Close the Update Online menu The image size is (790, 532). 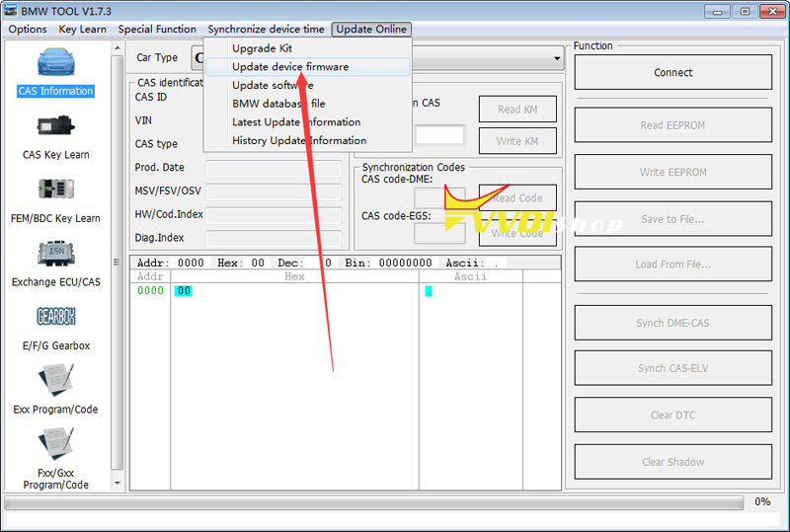[371, 30]
